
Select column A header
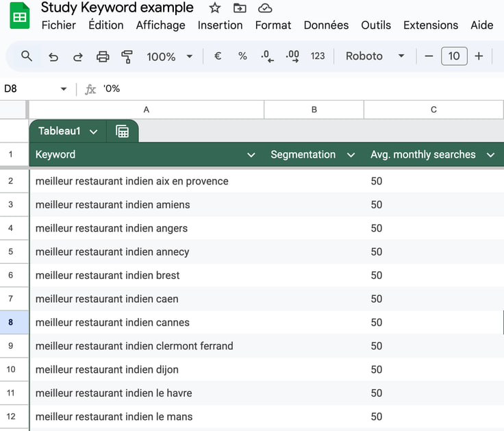(x=147, y=110)
